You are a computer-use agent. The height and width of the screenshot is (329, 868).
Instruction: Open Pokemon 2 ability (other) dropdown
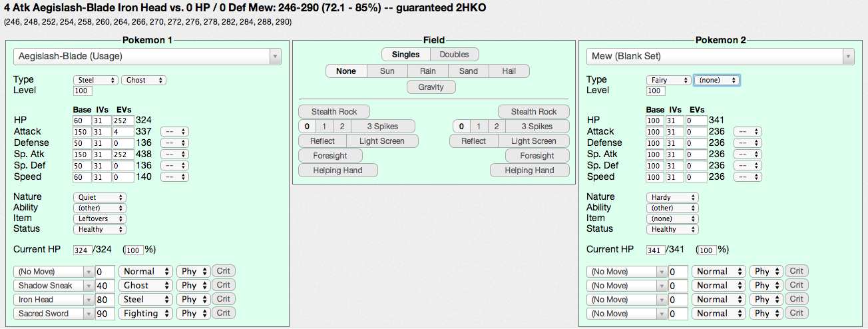pyautogui.click(x=672, y=208)
